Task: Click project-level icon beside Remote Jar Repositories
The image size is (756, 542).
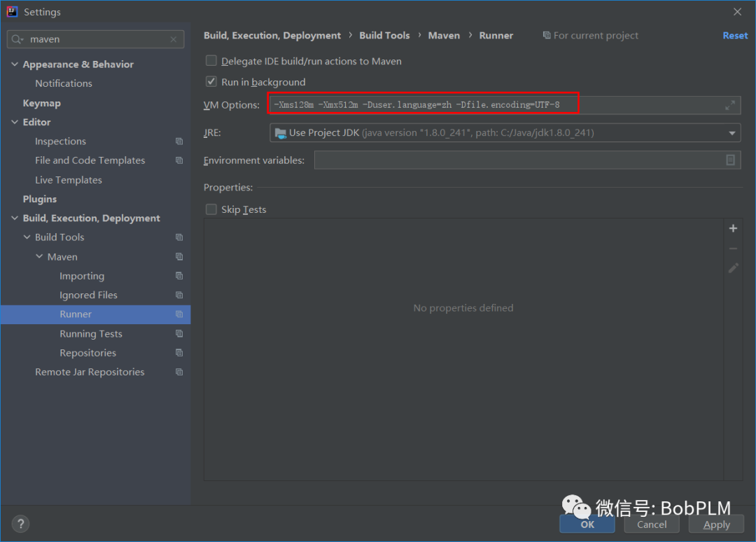Action: [x=179, y=373]
